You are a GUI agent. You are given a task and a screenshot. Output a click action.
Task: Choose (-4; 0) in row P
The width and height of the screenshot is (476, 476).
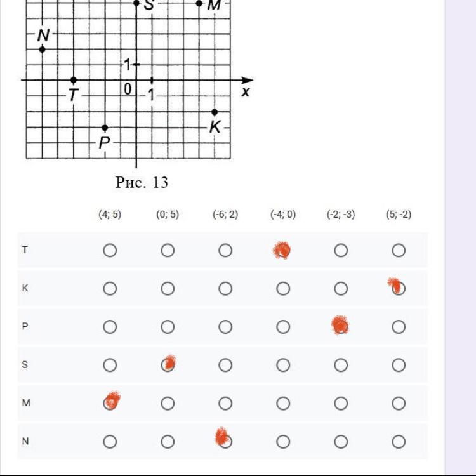tap(283, 327)
